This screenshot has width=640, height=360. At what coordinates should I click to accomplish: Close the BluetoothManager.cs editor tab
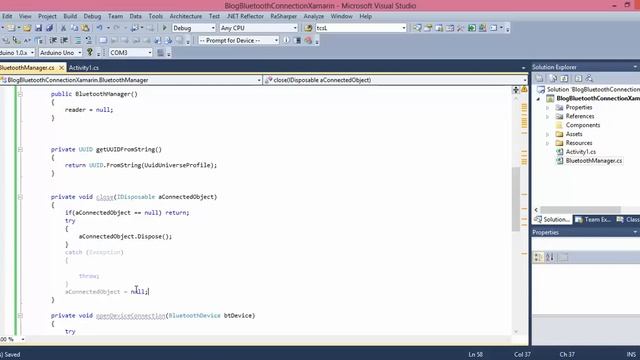pos(61,68)
